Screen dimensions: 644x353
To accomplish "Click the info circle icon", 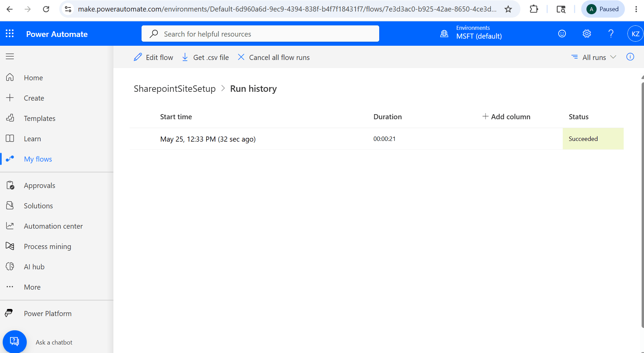I will click(630, 57).
